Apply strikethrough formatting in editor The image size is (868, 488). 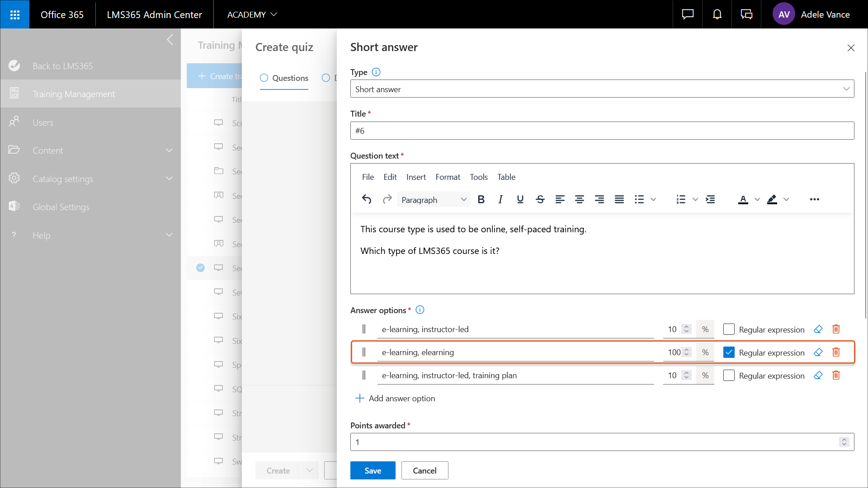coord(540,199)
